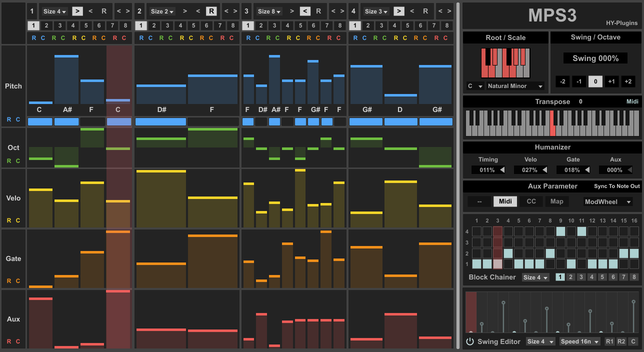Image resolution: width=644 pixels, height=352 pixels.
Task: Click the C clear button in Swing Editor
Action: [x=633, y=341]
